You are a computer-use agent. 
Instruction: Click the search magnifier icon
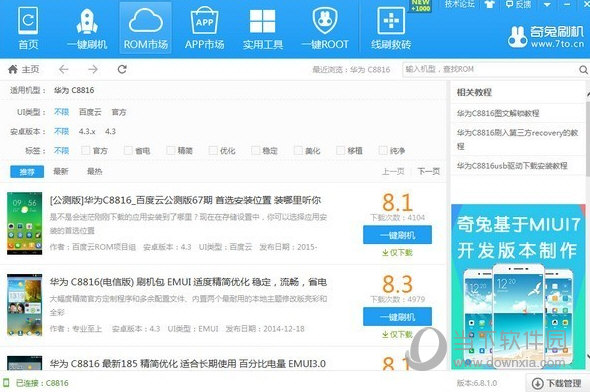[583, 70]
